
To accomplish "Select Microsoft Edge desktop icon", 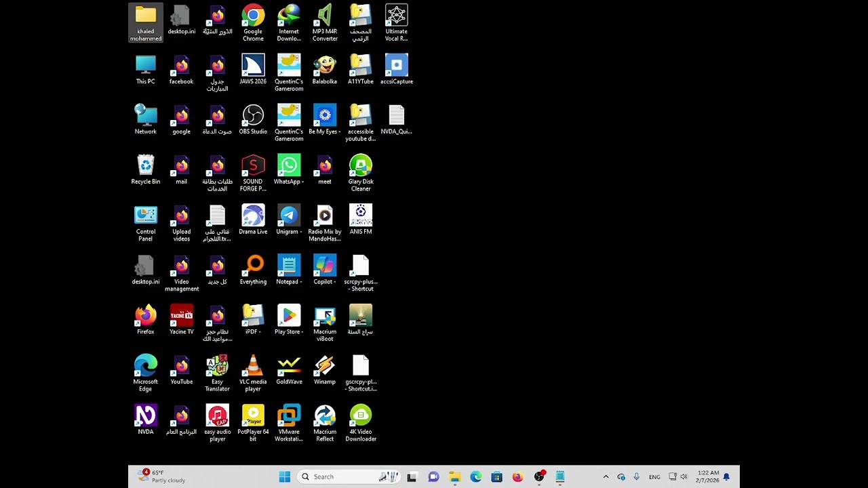I will tap(146, 374).
